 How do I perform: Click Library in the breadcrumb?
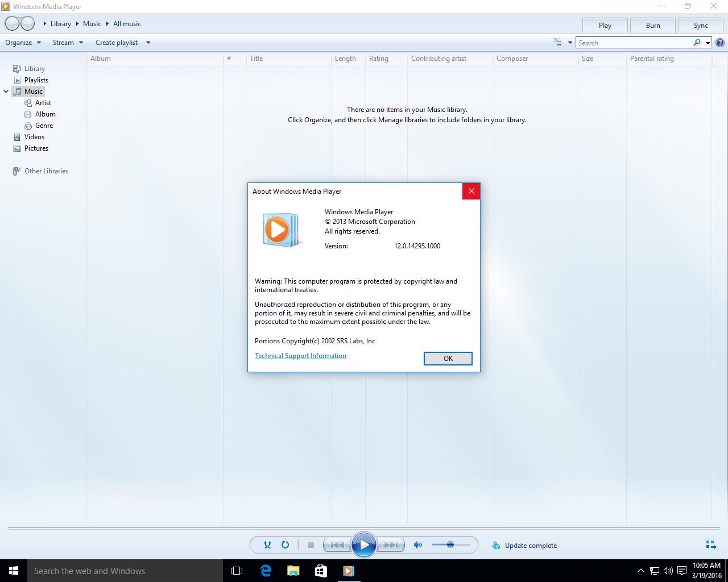coord(61,23)
